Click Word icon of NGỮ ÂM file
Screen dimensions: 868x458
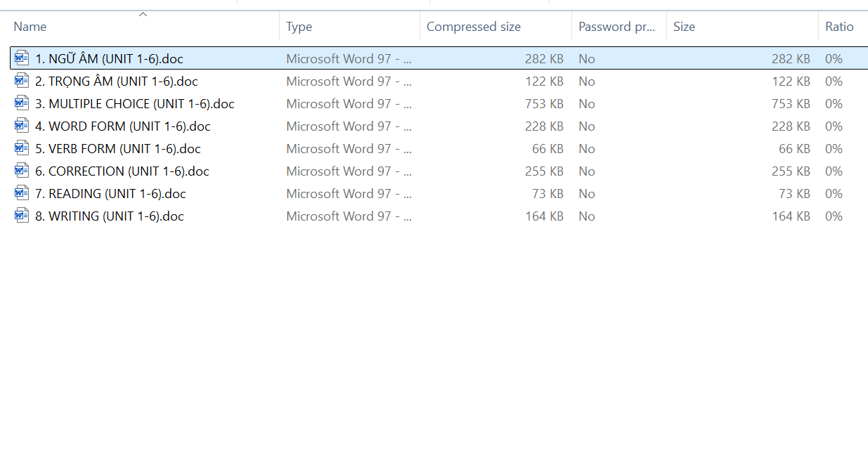[22, 58]
